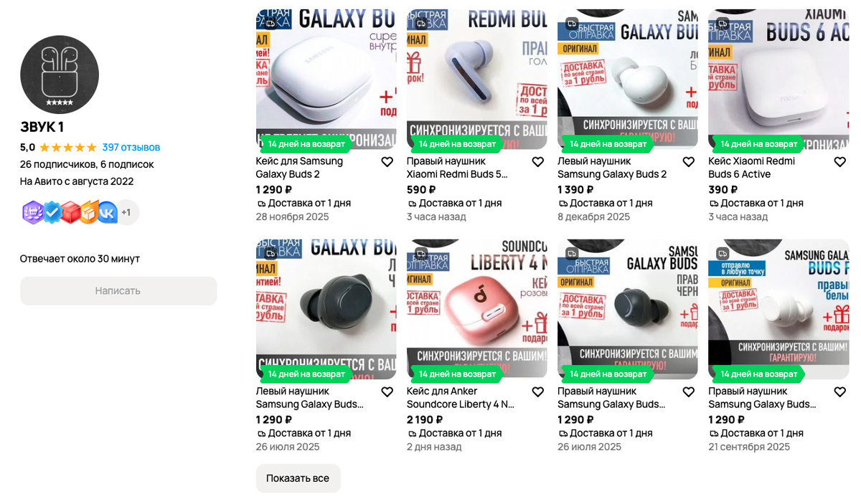Open the pink Soundcore Liberty 4 case thumbnail
This screenshot has width=861, height=504.
point(476,309)
